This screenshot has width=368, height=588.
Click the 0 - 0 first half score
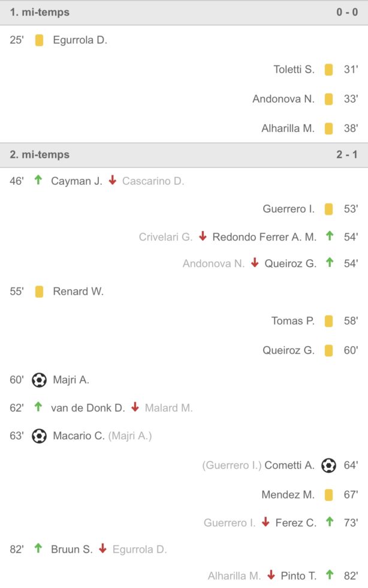(347, 12)
